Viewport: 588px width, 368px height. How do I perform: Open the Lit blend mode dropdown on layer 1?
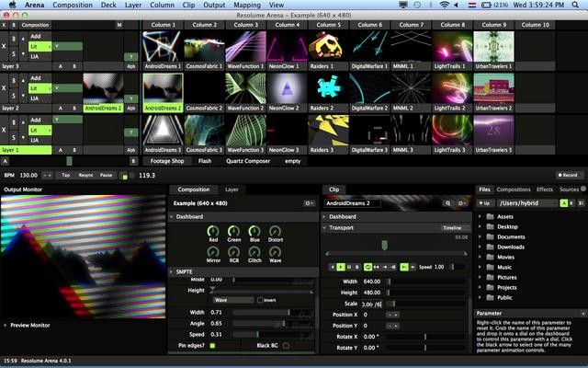pyautogui.click(x=40, y=131)
